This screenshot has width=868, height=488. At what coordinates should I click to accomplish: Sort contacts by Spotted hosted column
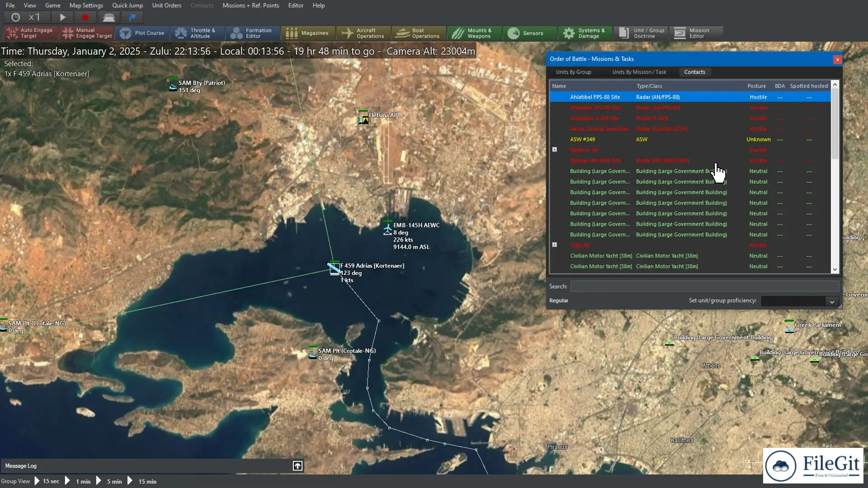(x=809, y=86)
